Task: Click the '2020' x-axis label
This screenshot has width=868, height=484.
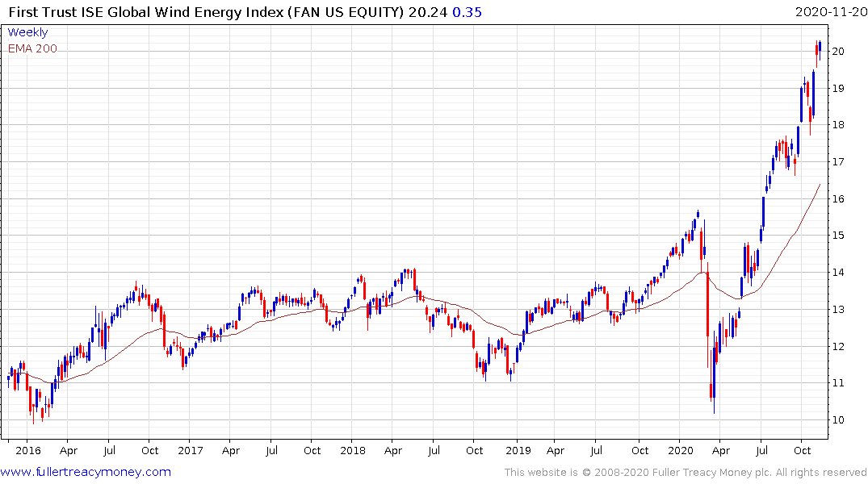Action: click(681, 450)
